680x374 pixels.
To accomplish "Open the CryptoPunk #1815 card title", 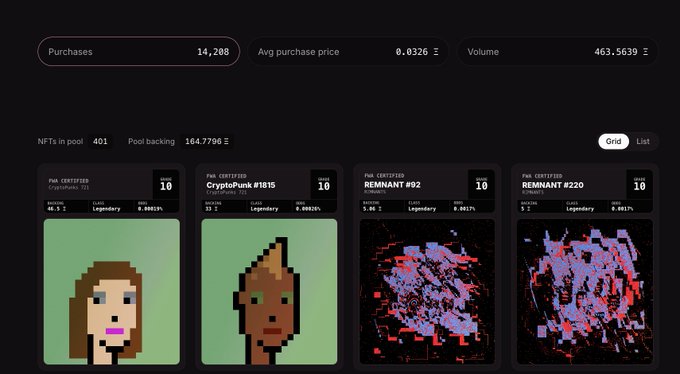I will [241, 185].
